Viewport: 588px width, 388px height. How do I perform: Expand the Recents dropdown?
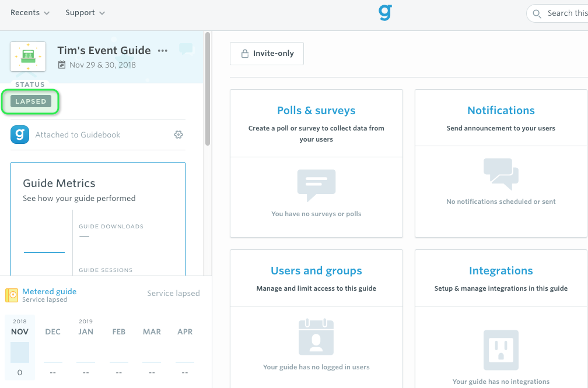pyautogui.click(x=30, y=13)
